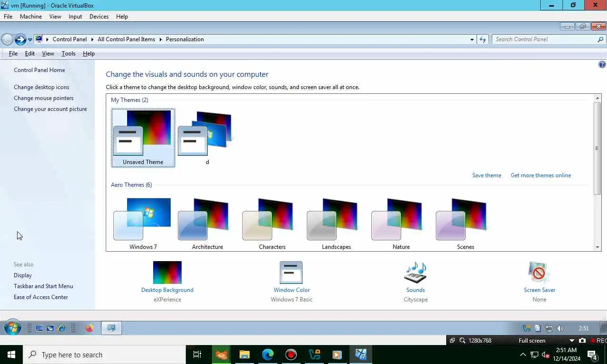Click the themes list scroll down arrow
Viewport: 607px width, 364px height.
coord(598,247)
